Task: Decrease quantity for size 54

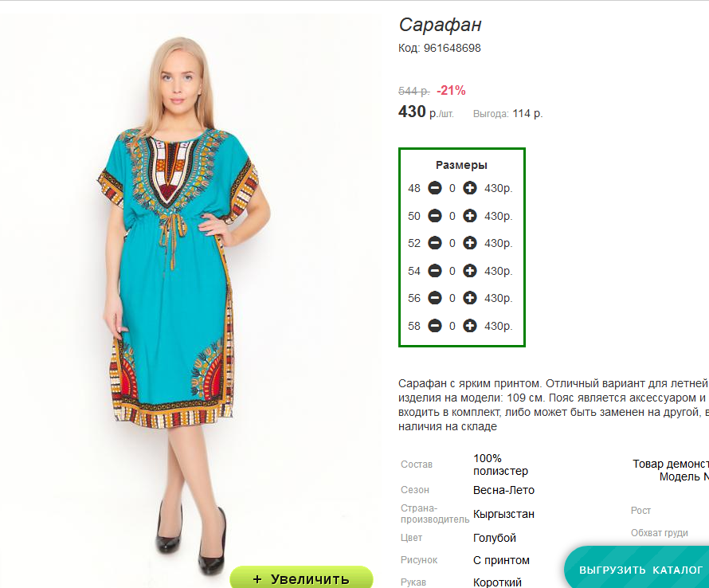Action: 435,271
